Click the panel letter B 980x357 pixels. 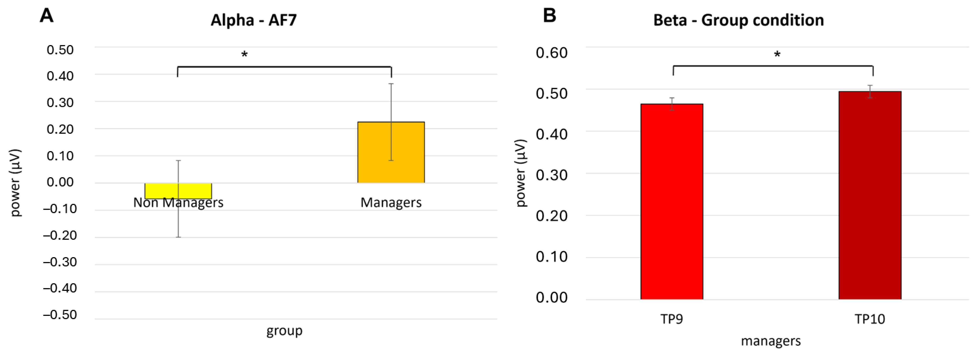(549, 16)
